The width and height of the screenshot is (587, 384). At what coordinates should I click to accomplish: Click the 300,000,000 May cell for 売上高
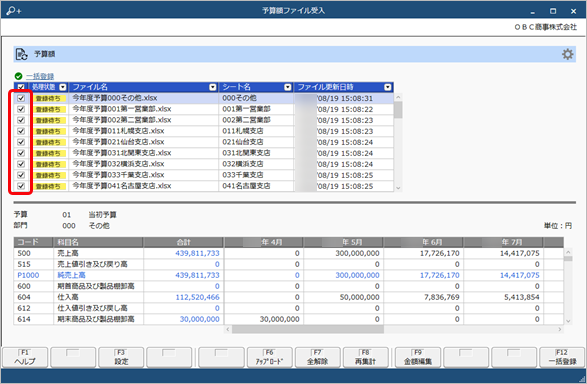click(x=343, y=253)
